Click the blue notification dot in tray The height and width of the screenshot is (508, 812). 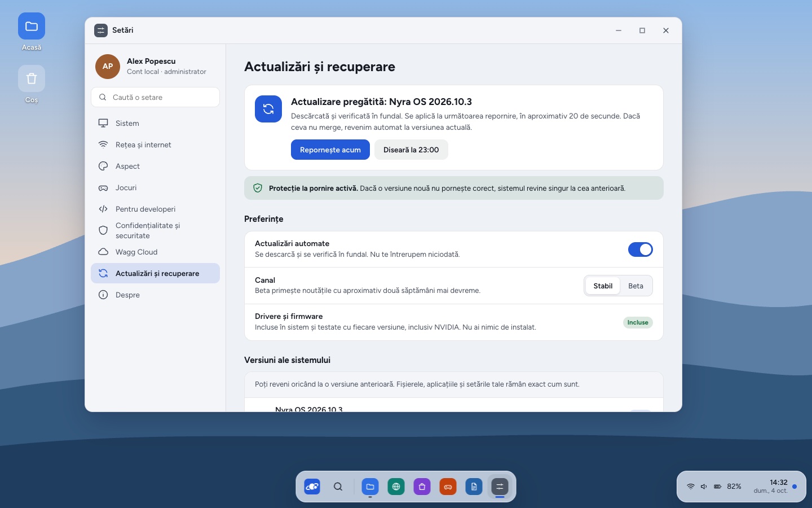pos(795,487)
